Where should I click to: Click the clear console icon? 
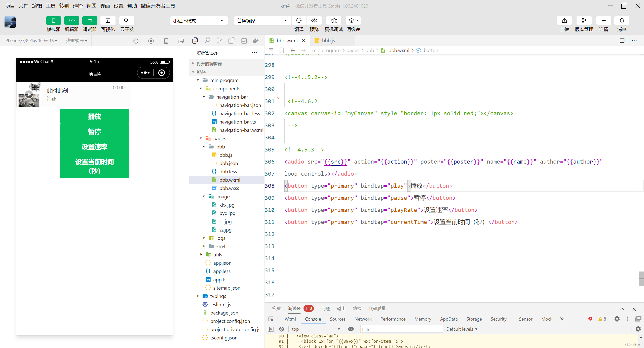tap(282, 329)
